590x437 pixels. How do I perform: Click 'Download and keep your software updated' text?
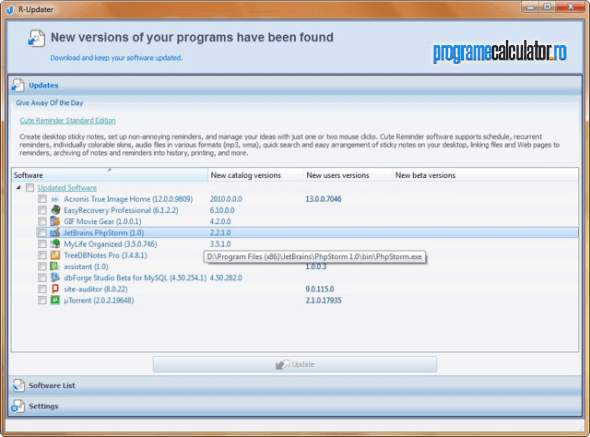point(116,58)
